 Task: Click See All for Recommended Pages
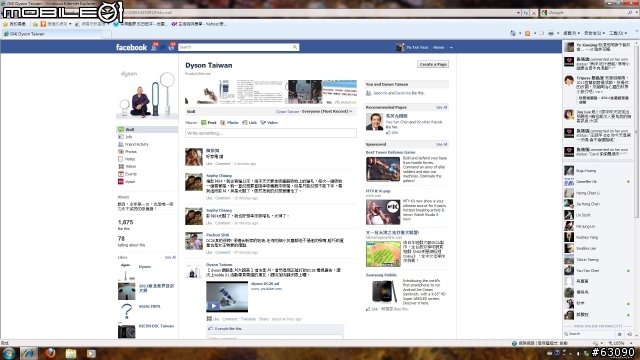[442, 107]
